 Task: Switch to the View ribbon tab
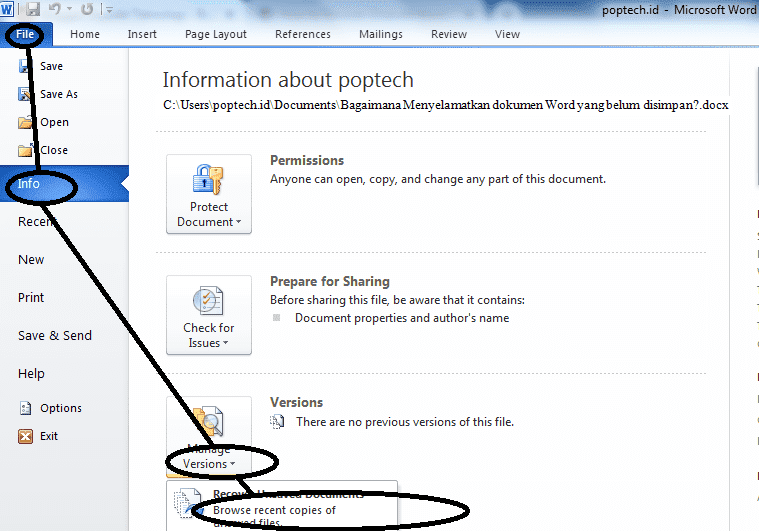pyautogui.click(x=507, y=34)
